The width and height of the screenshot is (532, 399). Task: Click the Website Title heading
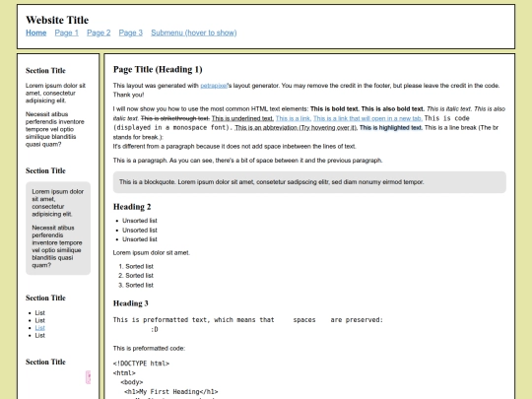pyautogui.click(x=57, y=20)
